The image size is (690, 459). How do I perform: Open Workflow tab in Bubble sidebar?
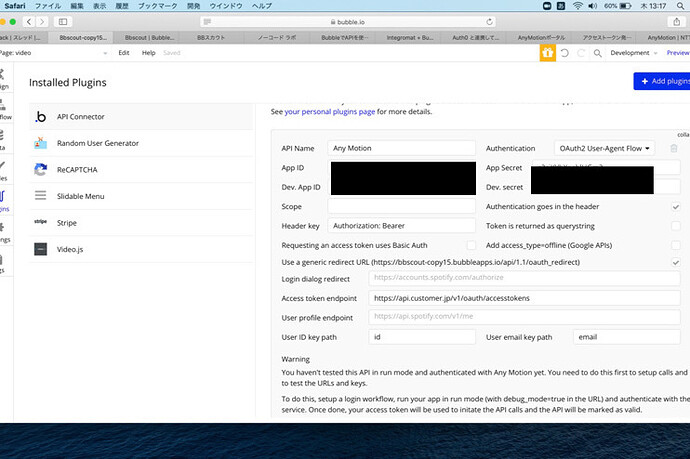(x=4, y=109)
